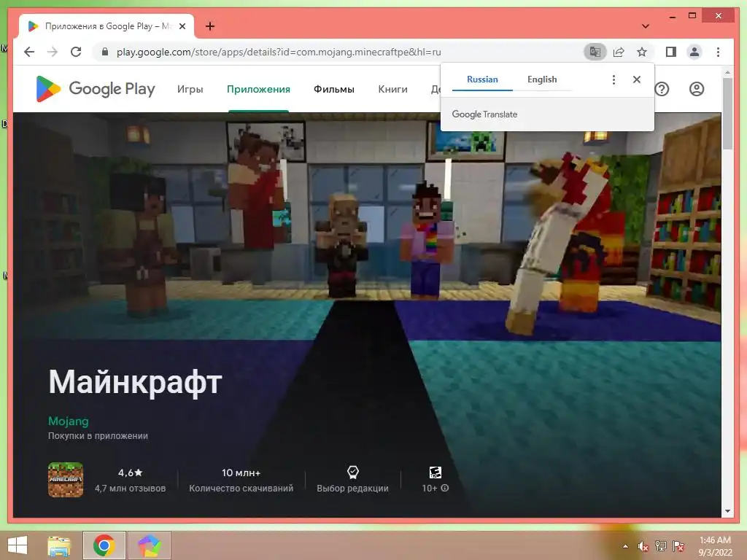Click the Action Center flag tray icon

678,546
